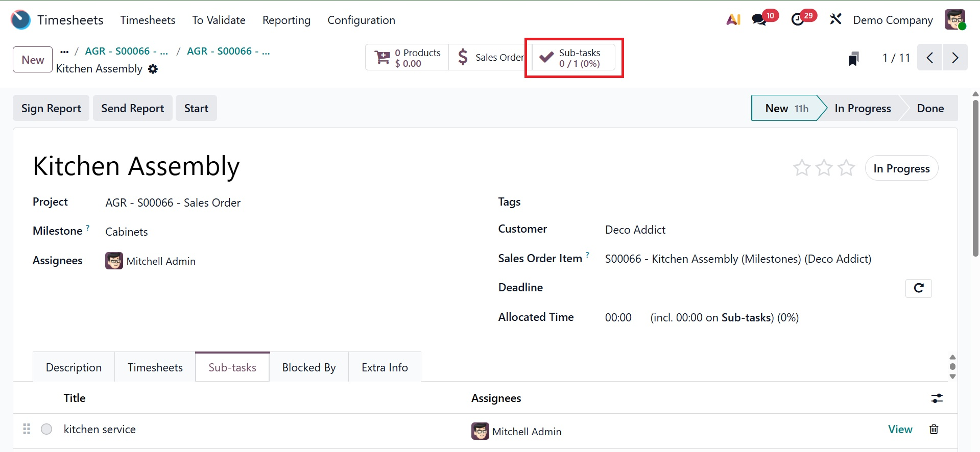Expand the breadcrumb ellipsis menu
This screenshot has height=452, width=980.
click(64, 52)
